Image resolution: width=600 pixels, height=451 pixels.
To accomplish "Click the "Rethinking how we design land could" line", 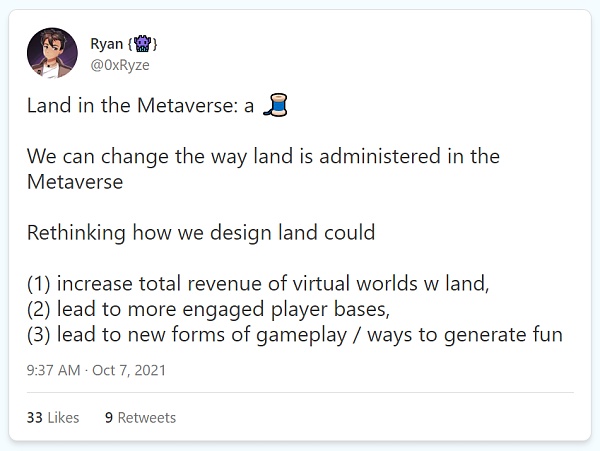I will tap(201, 233).
